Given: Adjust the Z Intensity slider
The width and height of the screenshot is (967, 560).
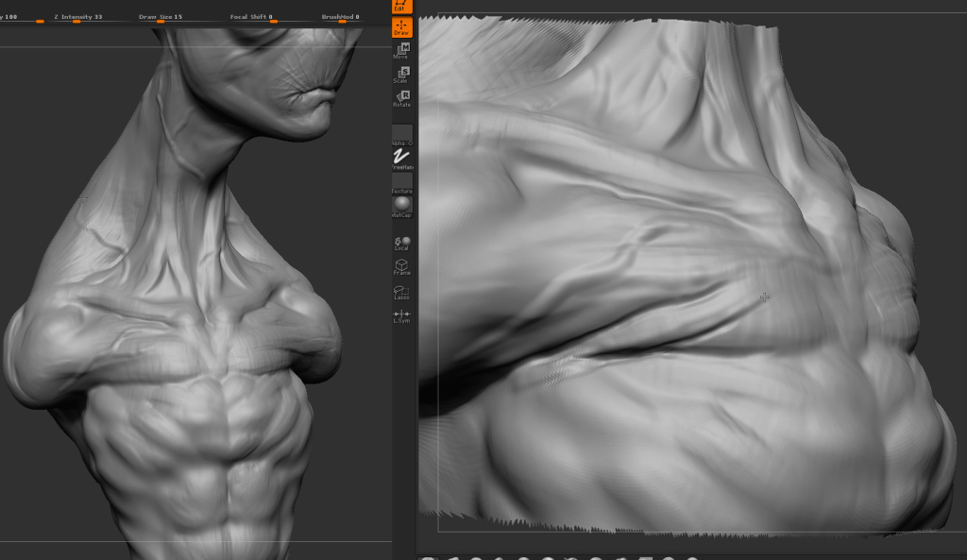Looking at the screenshot, I should [92, 18].
